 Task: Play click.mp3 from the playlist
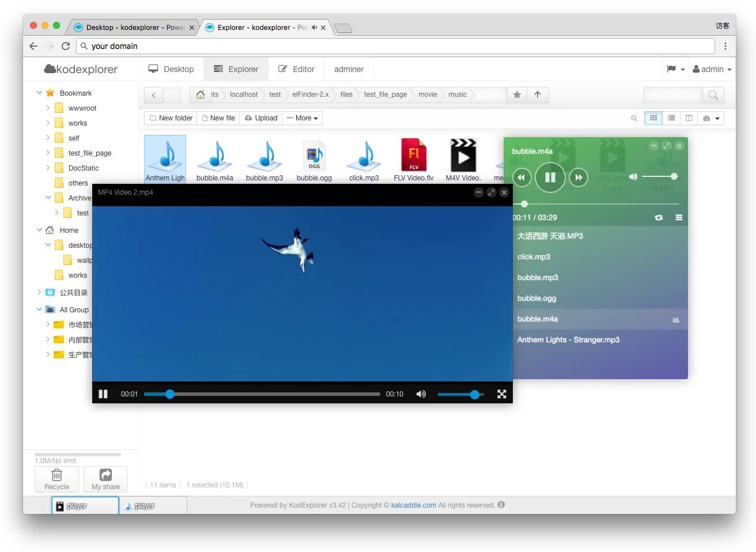coord(596,257)
